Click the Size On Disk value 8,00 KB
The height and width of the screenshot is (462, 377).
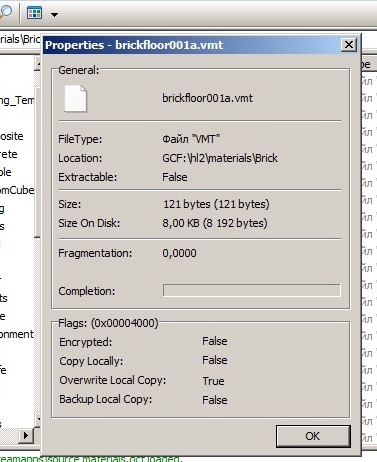tap(215, 223)
